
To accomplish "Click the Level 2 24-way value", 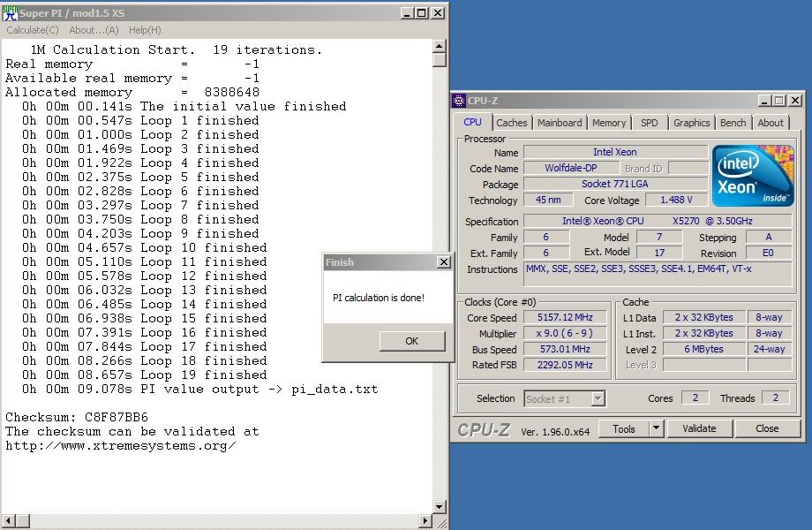I will pos(770,349).
